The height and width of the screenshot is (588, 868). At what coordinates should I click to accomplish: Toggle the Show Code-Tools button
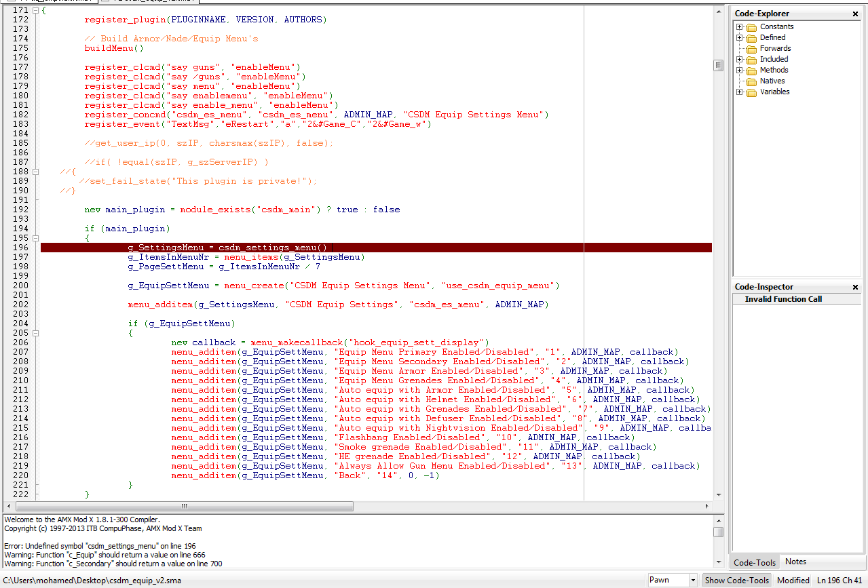737,580
